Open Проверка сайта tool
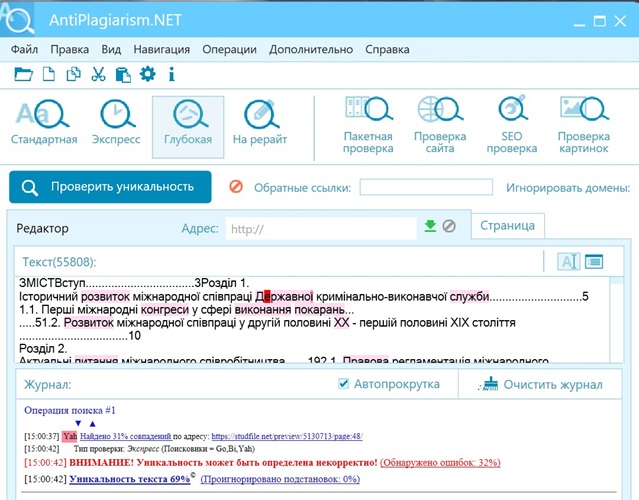639x500 pixels. pyautogui.click(x=440, y=125)
